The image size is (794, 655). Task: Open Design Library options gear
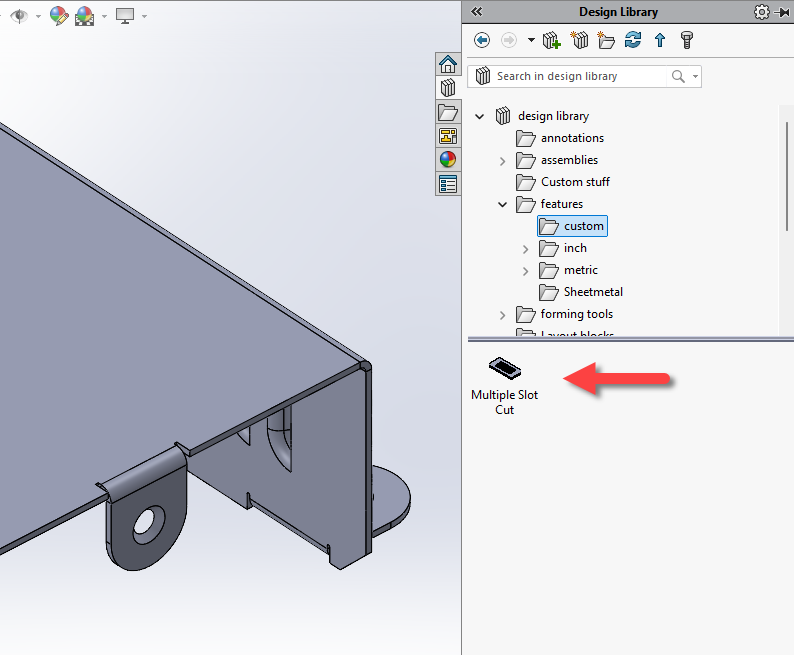pyautogui.click(x=761, y=12)
